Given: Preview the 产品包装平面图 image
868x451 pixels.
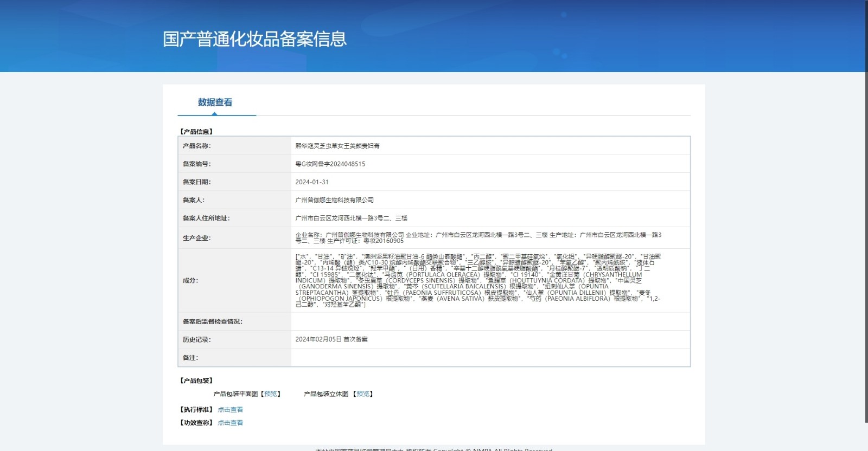Looking at the screenshot, I should pos(271,394).
